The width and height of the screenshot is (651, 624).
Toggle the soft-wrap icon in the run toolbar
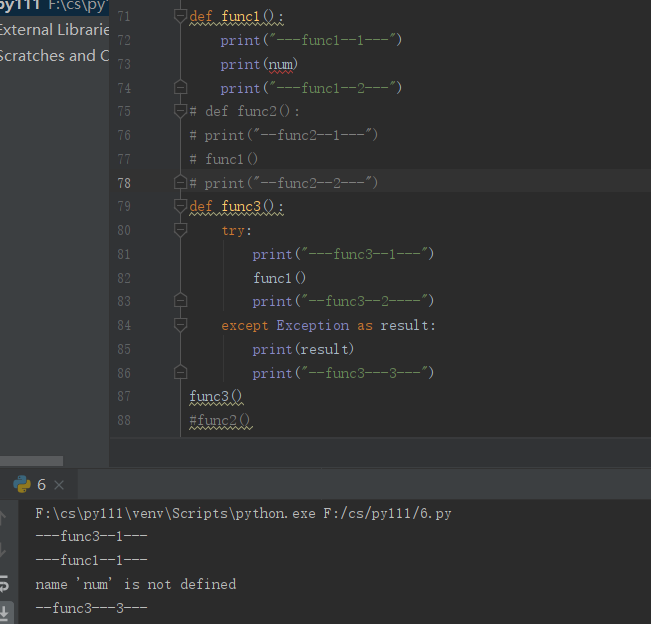pos(4,583)
